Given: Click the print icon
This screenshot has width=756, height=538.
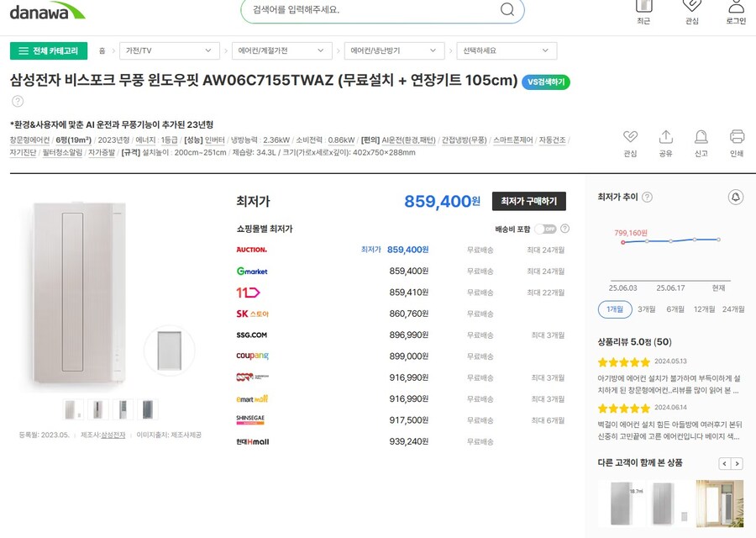Looking at the screenshot, I should (x=737, y=136).
